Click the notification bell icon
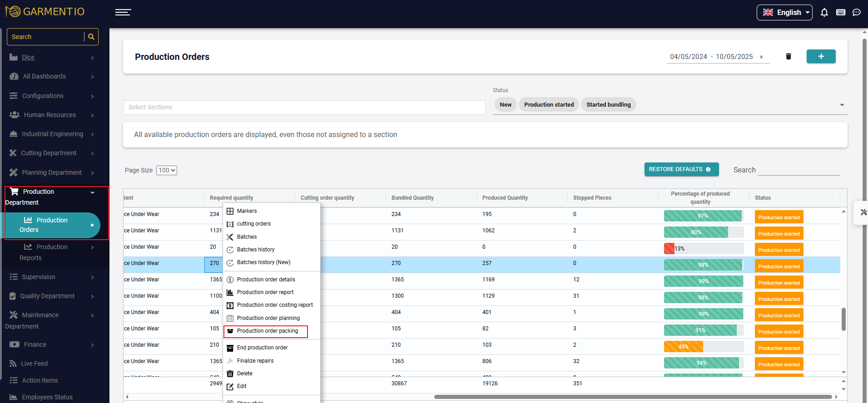 click(824, 12)
